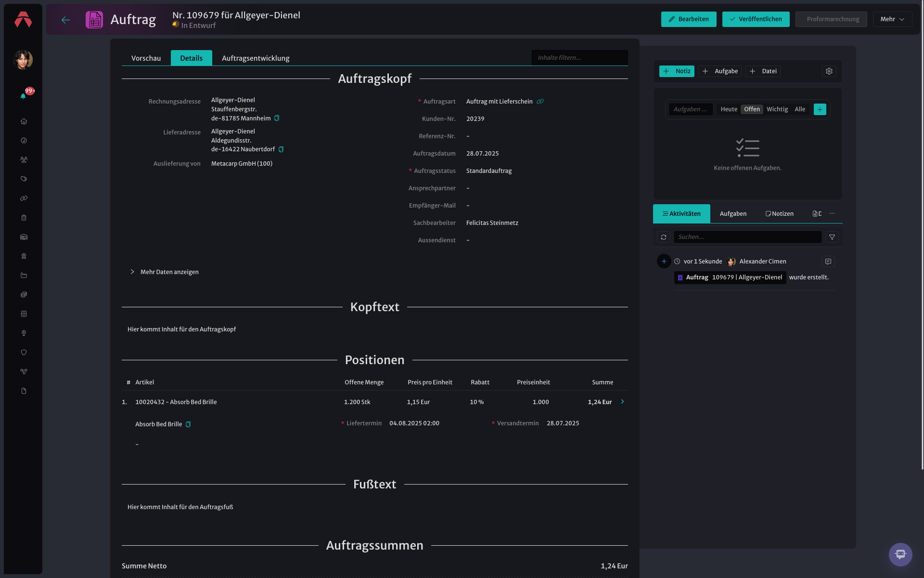Open the activities filter funnel

832,237
